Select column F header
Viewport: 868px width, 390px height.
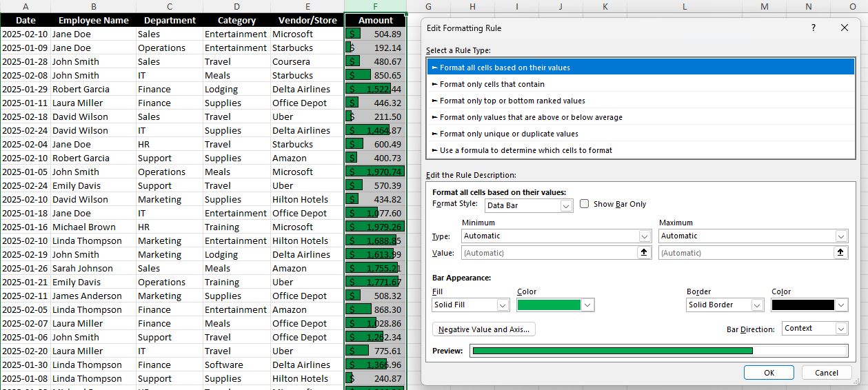tap(375, 6)
